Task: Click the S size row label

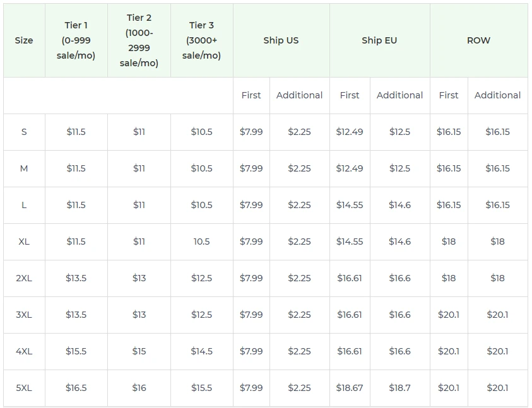Action: tap(23, 132)
